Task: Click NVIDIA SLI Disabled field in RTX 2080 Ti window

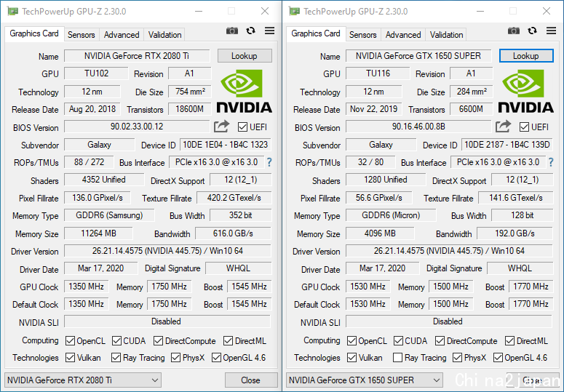Action: tap(167, 321)
